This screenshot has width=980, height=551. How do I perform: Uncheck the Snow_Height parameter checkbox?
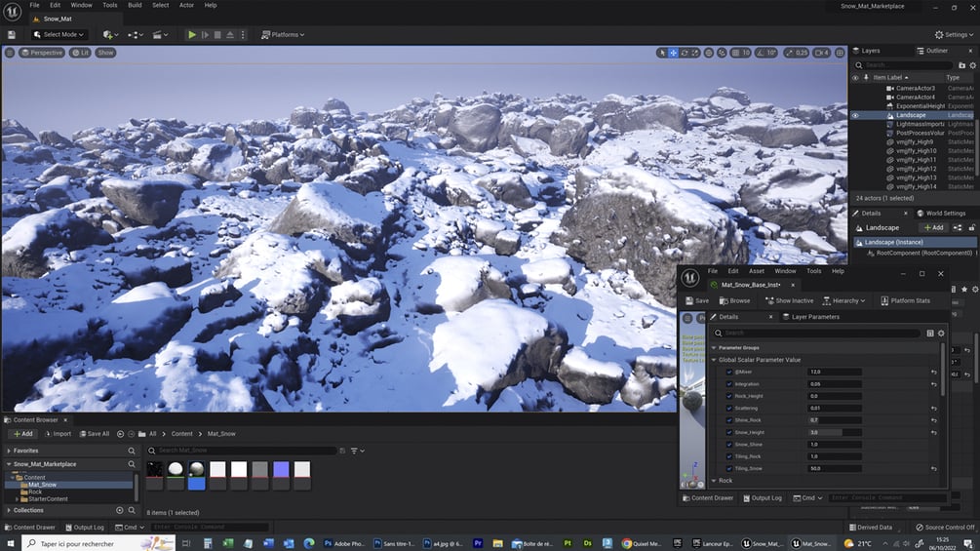pos(728,432)
